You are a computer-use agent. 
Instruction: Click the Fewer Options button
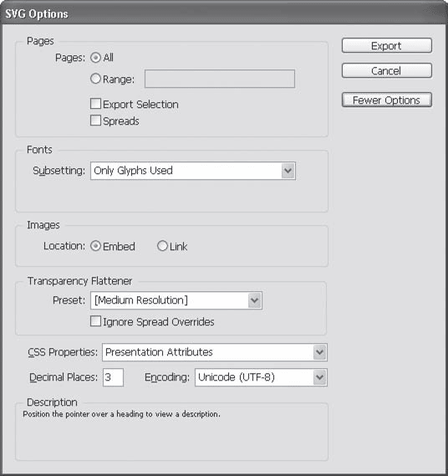pyautogui.click(x=387, y=100)
